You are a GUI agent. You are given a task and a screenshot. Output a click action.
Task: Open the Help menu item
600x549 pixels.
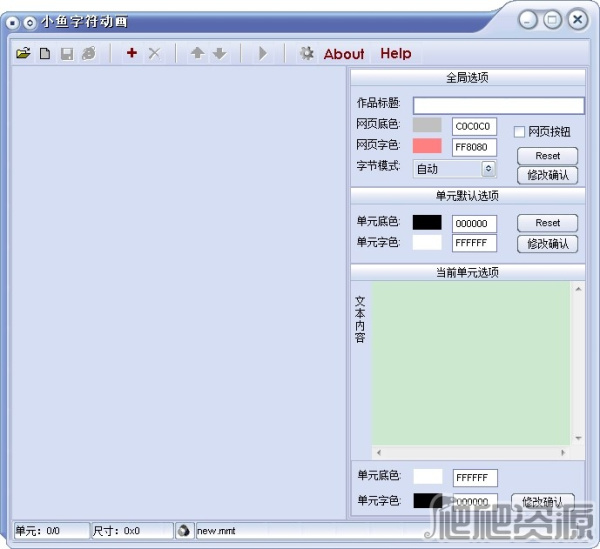click(396, 54)
